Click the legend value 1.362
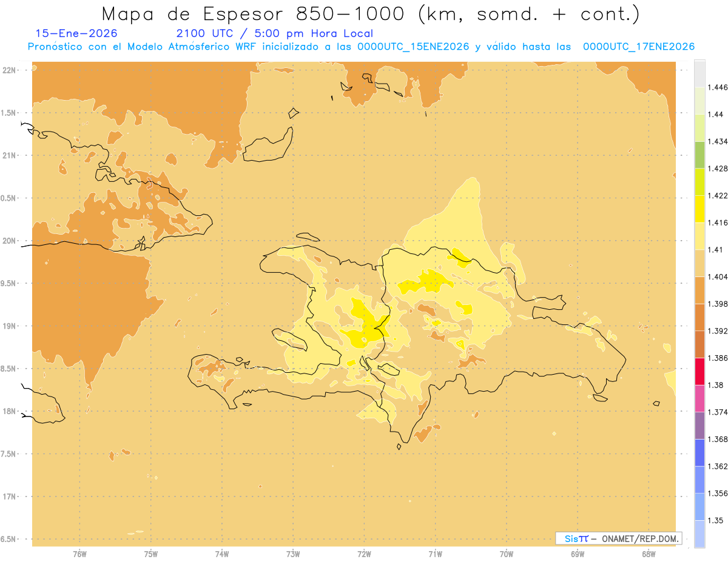Viewport: 728px width, 562px height. (718, 466)
